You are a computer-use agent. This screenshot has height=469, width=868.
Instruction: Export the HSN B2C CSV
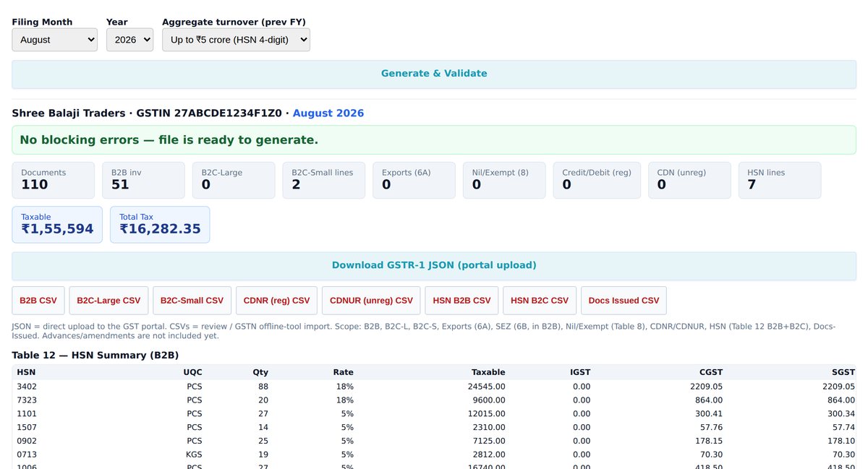[540, 301]
